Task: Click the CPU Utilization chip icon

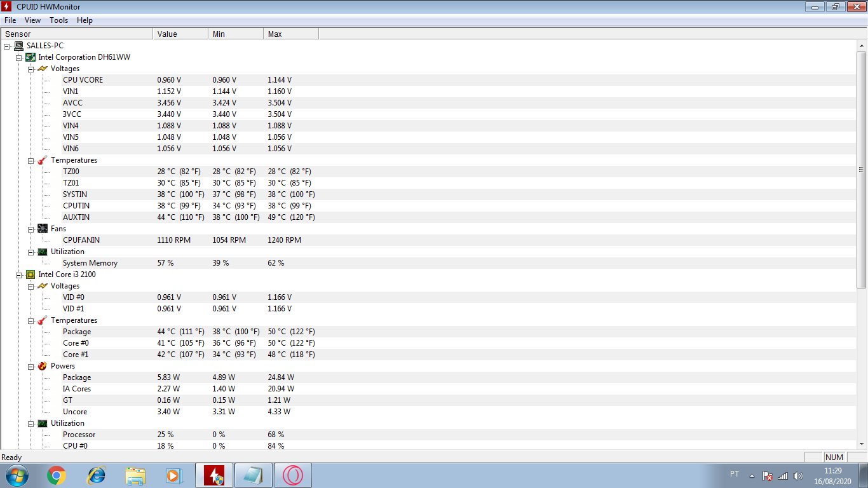Action: [x=43, y=423]
